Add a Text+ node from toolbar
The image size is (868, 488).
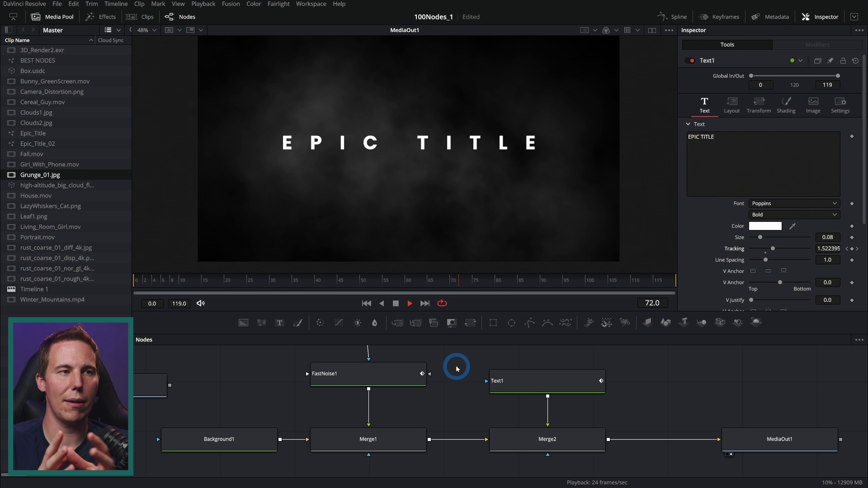[x=279, y=323]
